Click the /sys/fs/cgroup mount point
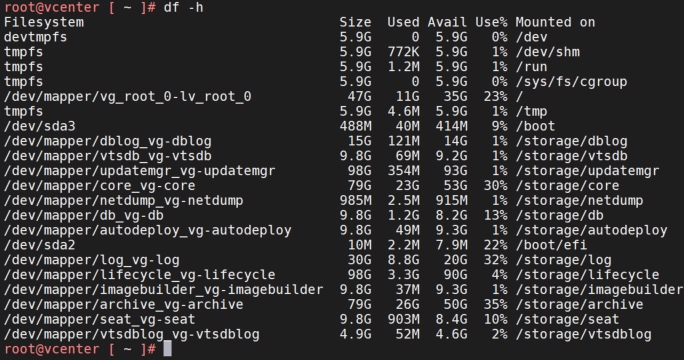 [x=571, y=82]
